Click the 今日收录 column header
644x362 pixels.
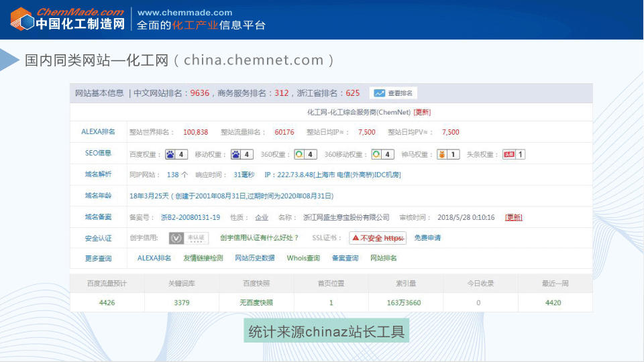(x=480, y=283)
